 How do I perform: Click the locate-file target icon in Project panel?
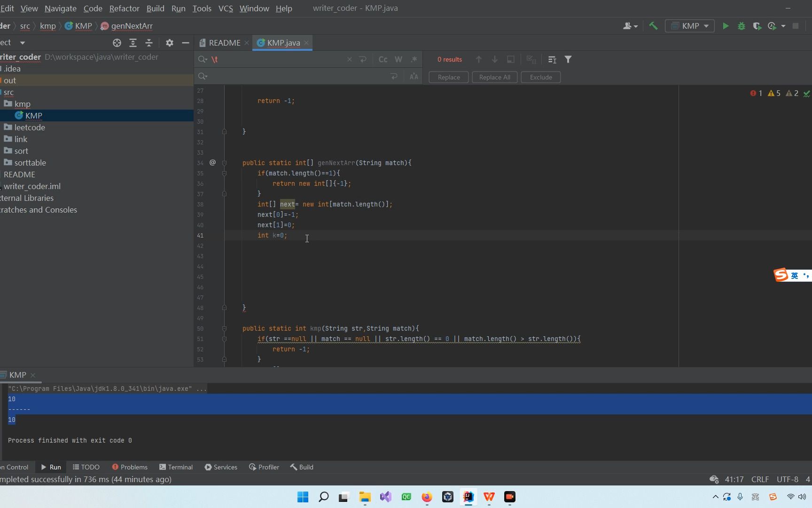[x=117, y=43]
